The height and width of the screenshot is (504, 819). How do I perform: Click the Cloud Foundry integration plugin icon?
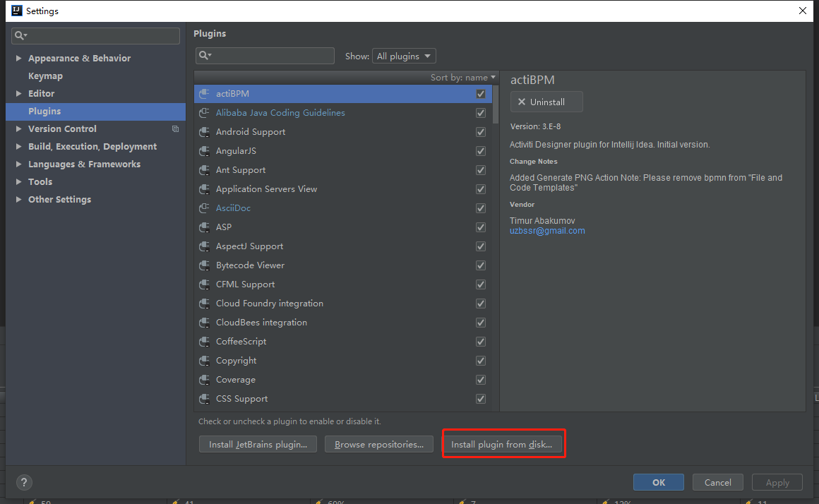point(204,304)
